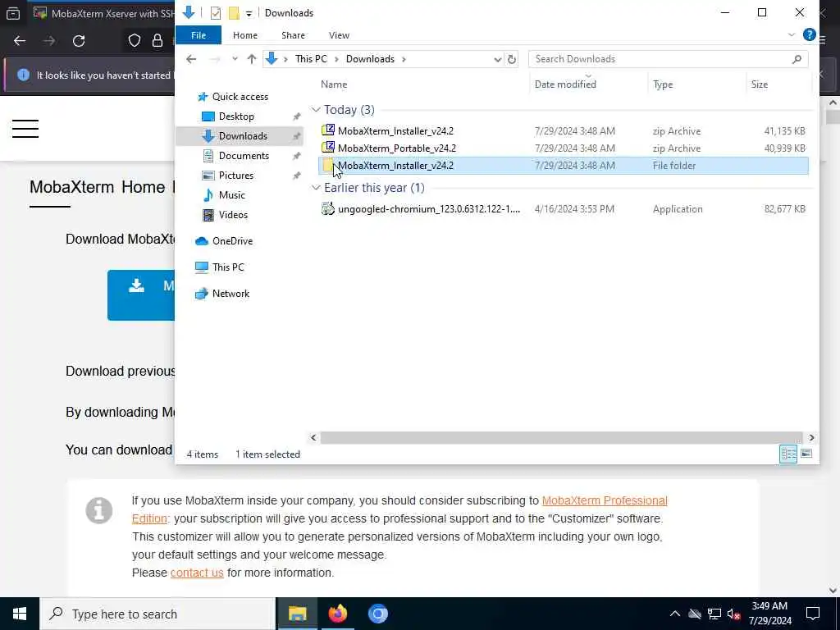Open the Home ribbon tab
The image size is (840, 630).
point(244,35)
